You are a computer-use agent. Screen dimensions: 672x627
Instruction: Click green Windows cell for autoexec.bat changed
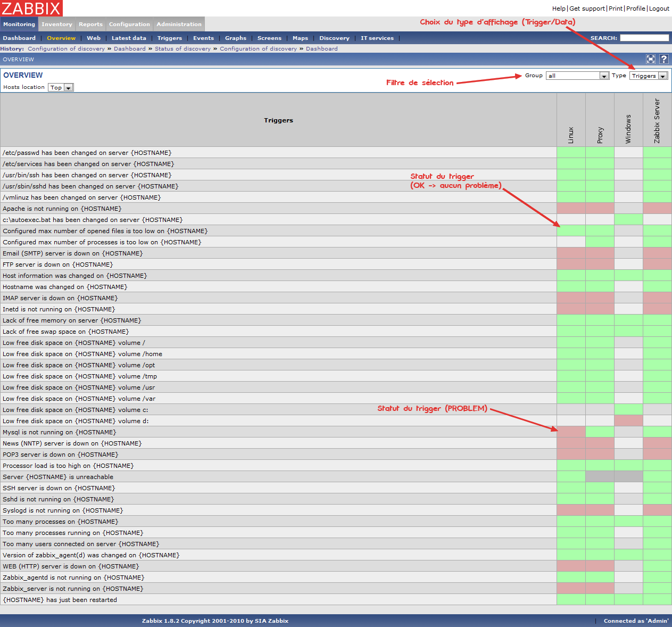point(628,220)
